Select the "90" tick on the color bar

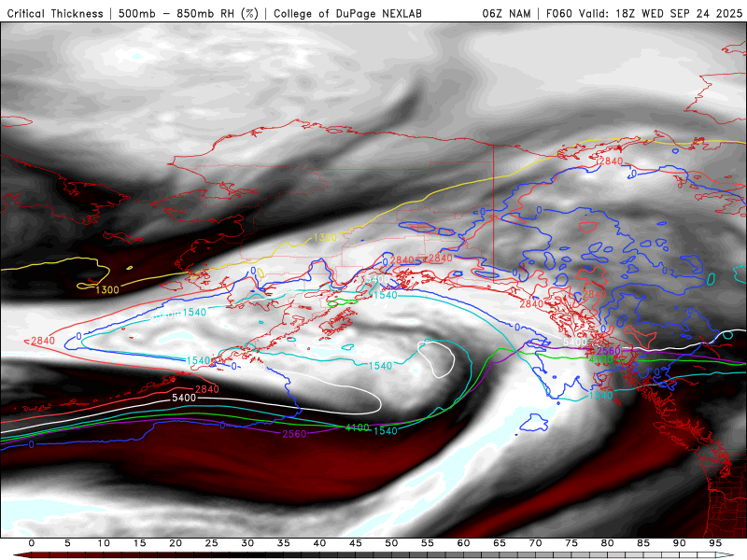(679, 543)
